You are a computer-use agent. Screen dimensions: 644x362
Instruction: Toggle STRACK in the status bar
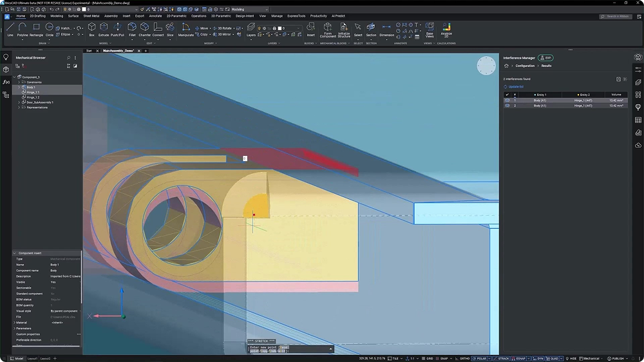501,358
